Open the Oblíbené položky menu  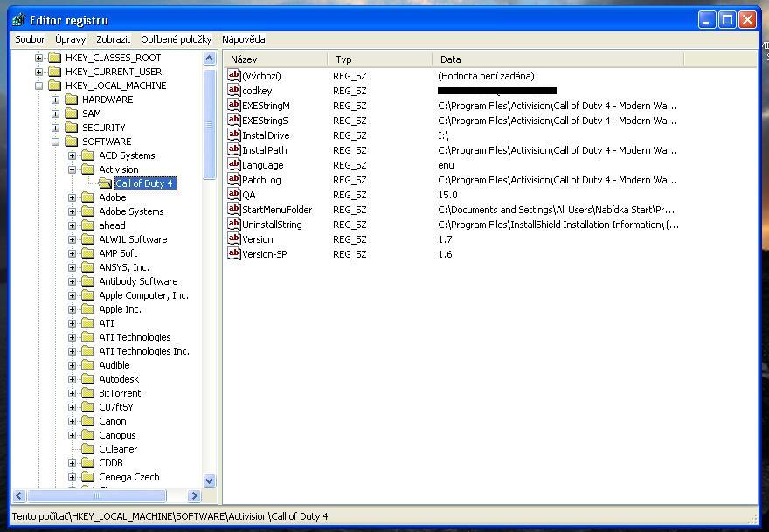(176, 39)
